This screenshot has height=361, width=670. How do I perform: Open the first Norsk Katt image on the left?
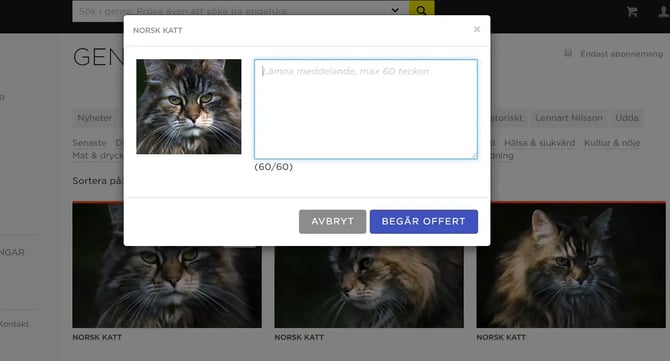click(167, 287)
